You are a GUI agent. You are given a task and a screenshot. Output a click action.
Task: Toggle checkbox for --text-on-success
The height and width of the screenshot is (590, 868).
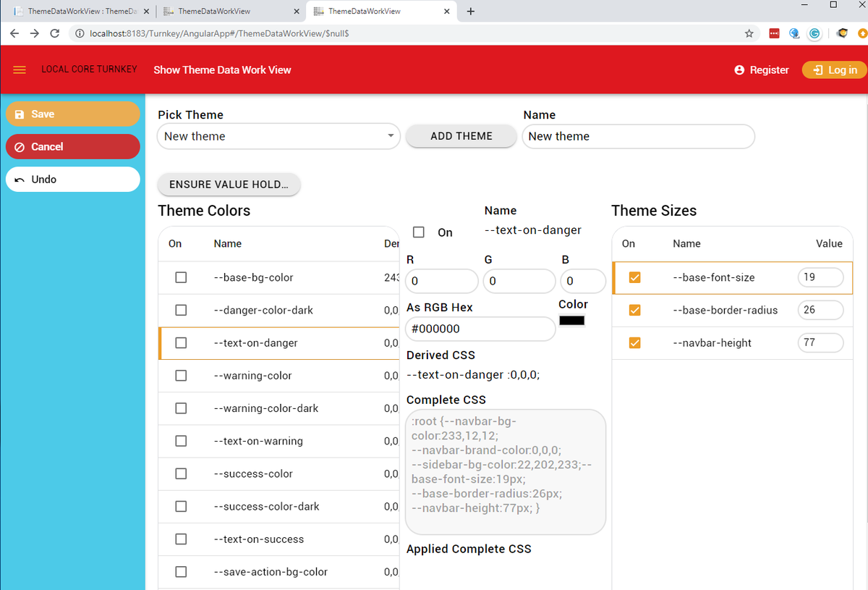[x=181, y=539]
